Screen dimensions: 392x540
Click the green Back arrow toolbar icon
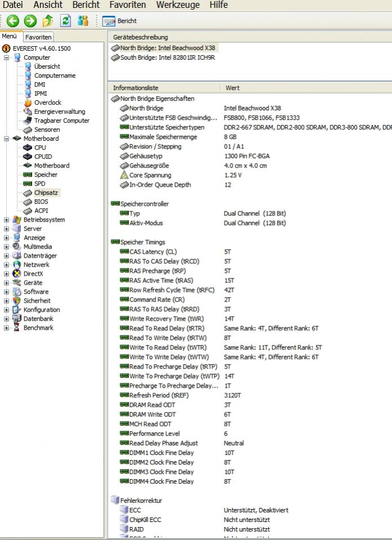pyautogui.click(x=13, y=21)
